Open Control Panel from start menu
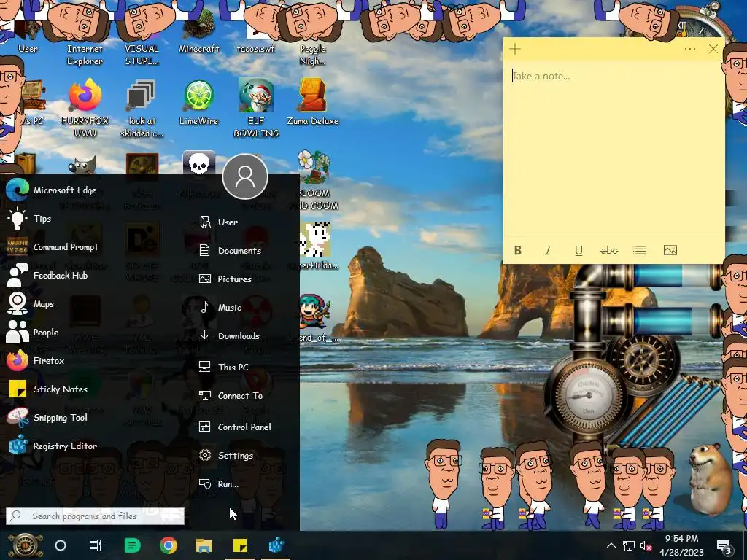The width and height of the screenshot is (747, 560). [x=235, y=427]
